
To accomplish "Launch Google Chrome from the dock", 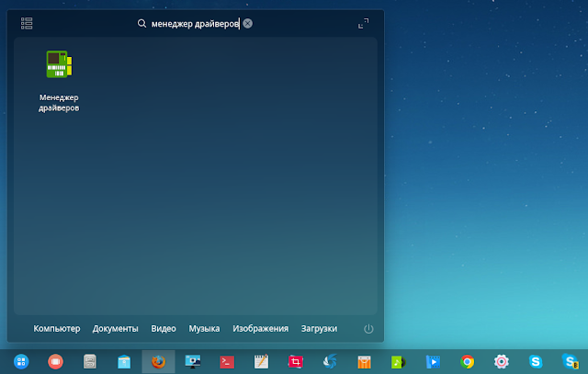I will pyautogui.click(x=468, y=362).
